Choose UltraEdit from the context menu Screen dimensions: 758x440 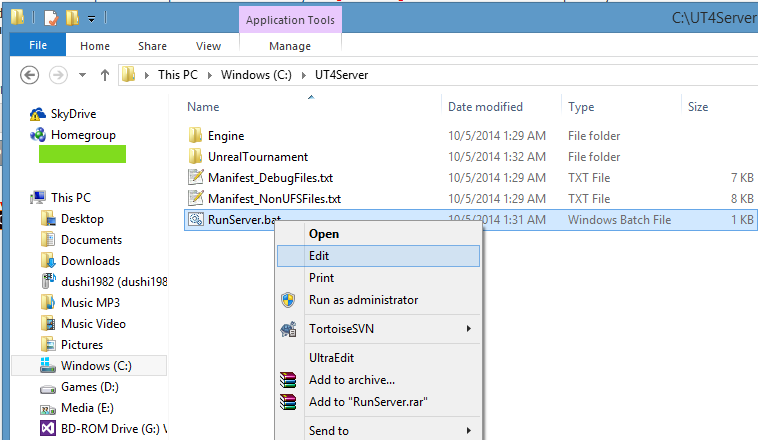[x=379, y=358]
